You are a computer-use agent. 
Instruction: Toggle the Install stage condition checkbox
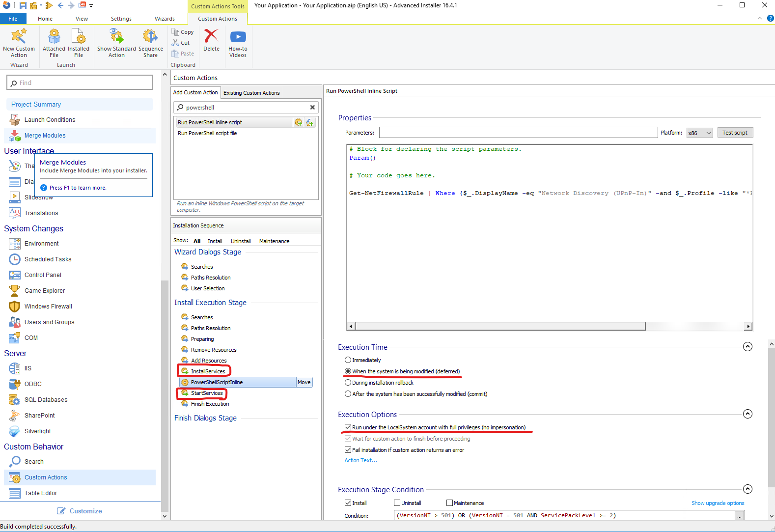click(348, 503)
